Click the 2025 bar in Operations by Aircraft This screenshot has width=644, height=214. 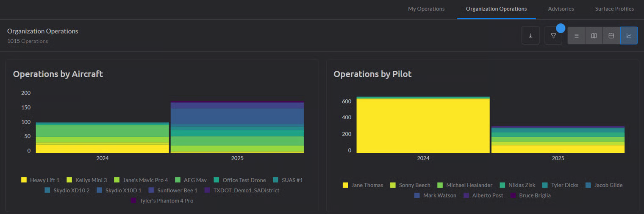(x=237, y=127)
